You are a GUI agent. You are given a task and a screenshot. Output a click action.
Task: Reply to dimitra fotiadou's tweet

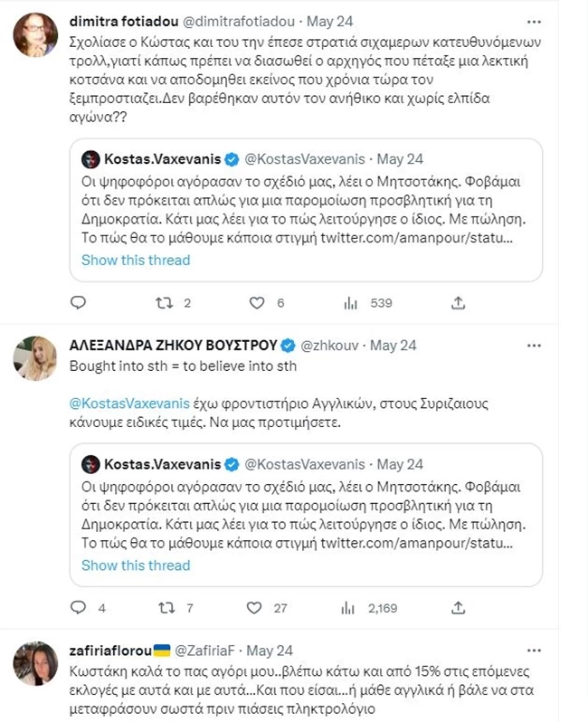pyautogui.click(x=79, y=303)
